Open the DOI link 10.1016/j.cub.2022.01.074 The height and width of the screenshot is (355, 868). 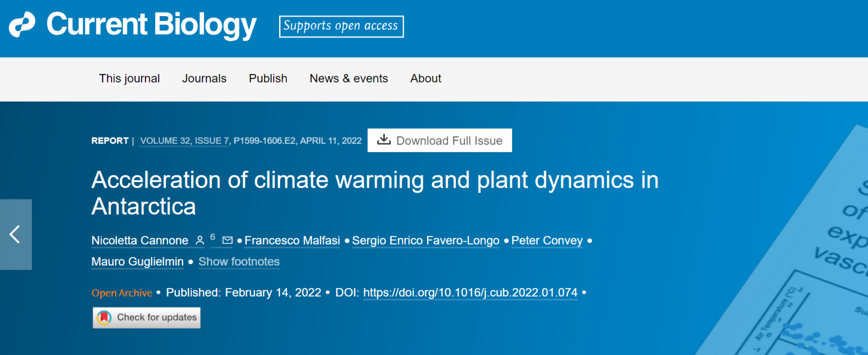coord(470,293)
